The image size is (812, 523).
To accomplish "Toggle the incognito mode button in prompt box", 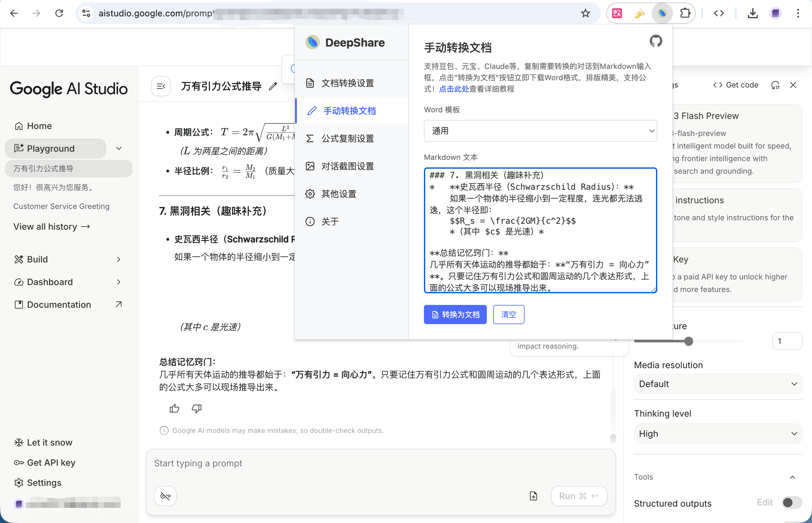I will pyautogui.click(x=165, y=496).
